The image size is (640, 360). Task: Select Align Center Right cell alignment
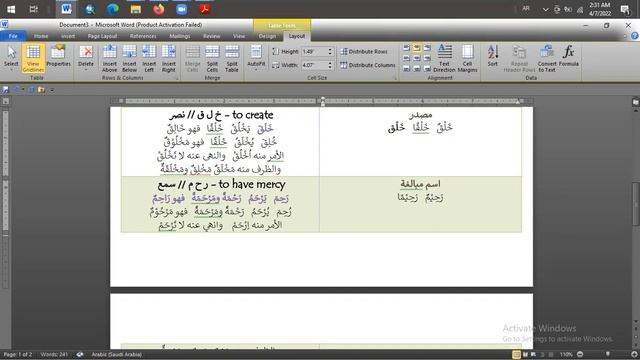click(x=427, y=58)
